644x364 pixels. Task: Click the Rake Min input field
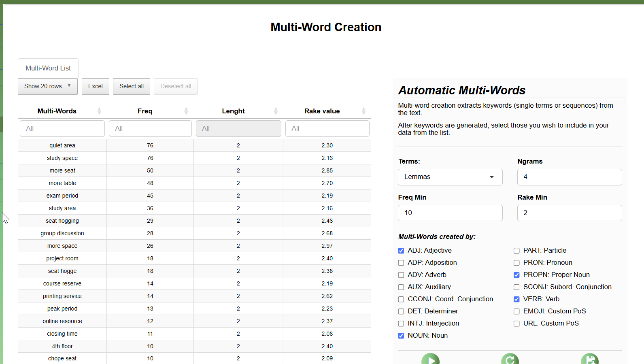tap(570, 213)
